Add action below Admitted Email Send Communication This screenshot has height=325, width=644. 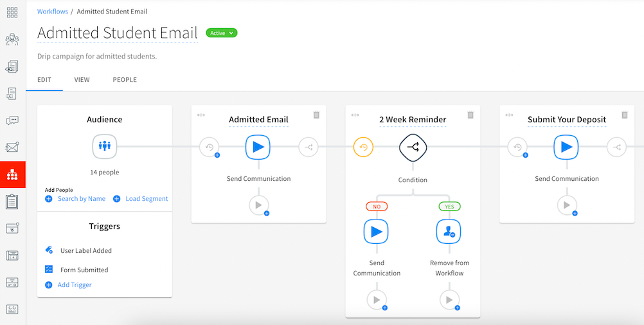pyautogui.click(x=259, y=205)
